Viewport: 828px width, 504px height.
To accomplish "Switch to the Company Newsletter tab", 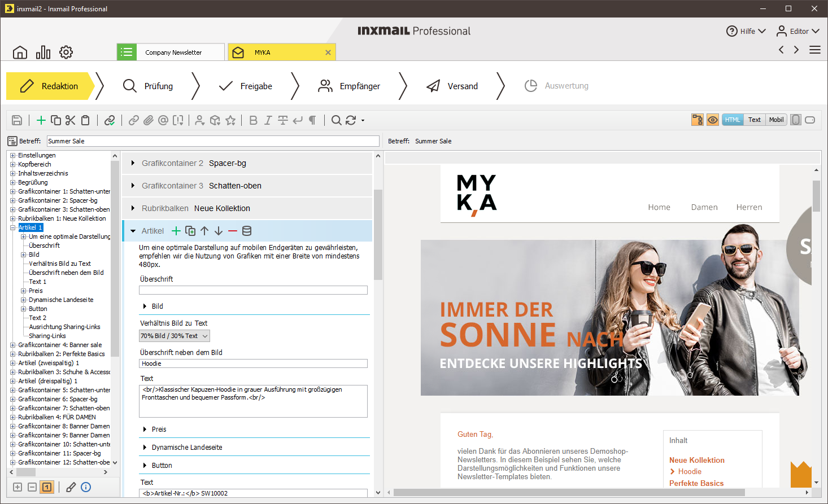I will tap(171, 52).
